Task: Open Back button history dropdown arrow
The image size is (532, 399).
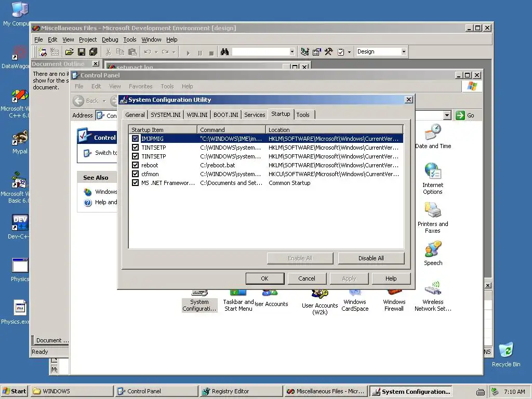Action: [104, 101]
